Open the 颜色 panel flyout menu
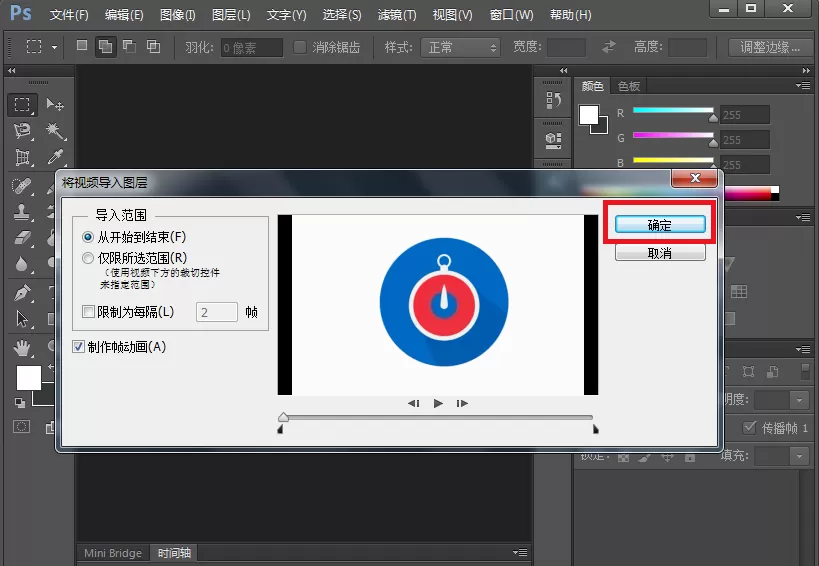Viewport: 819px width, 566px height. tap(803, 85)
